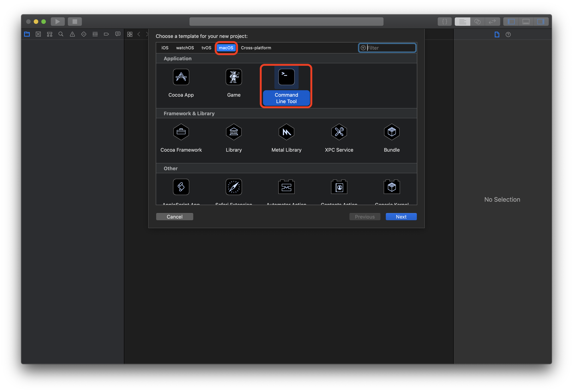Viewport: 573px width, 392px height.
Task: Click the Previous button
Action: [365, 217]
